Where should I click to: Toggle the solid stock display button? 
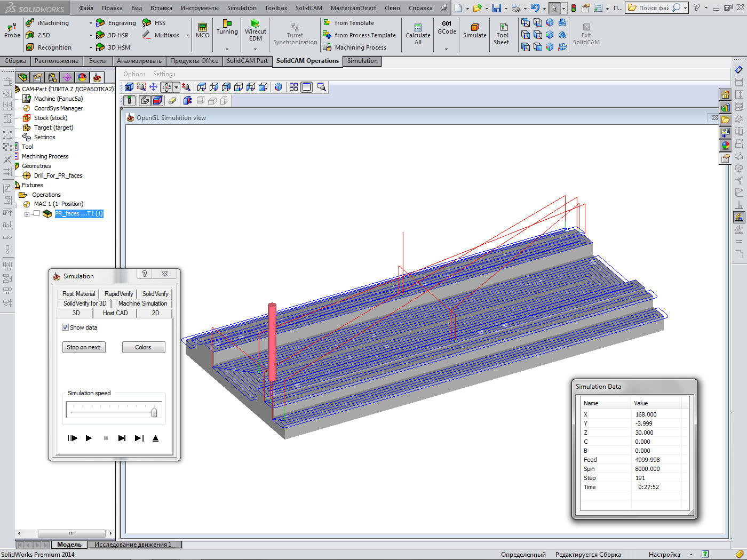click(x=157, y=100)
